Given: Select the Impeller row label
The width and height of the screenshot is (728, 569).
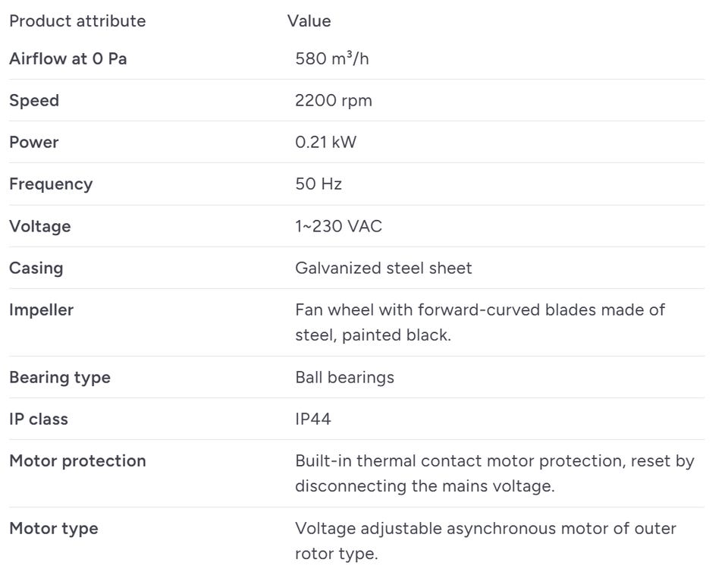Looking at the screenshot, I should point(41,310).
